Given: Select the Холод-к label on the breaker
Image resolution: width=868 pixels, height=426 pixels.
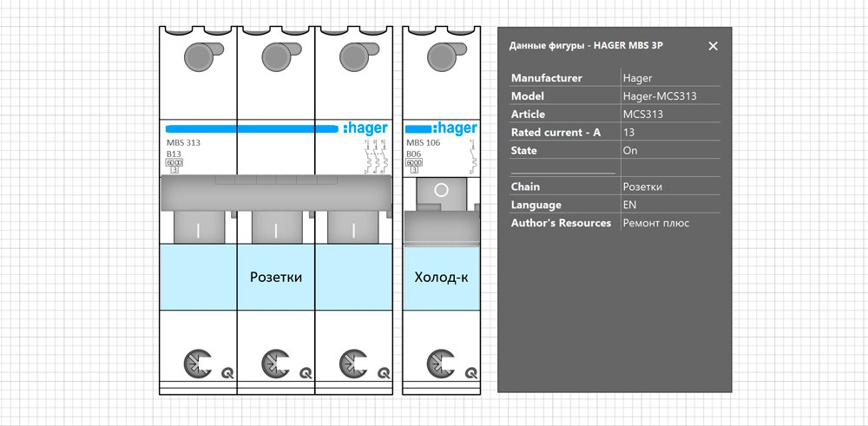Looking at the screenshot, I should (441, 277).
